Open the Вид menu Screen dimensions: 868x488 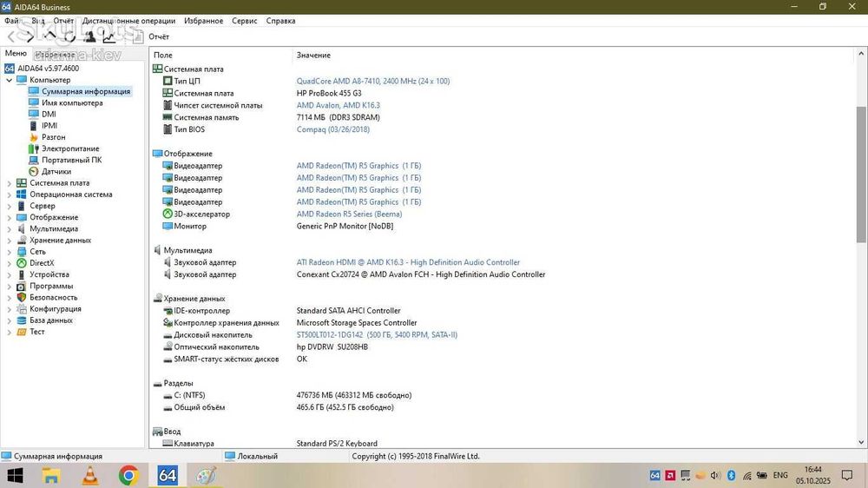point(37,21)
